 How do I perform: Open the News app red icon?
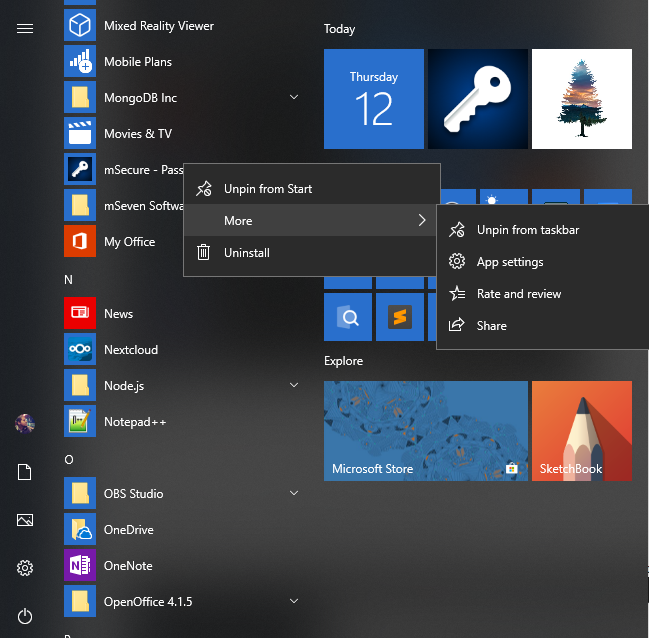click(80, 313)
